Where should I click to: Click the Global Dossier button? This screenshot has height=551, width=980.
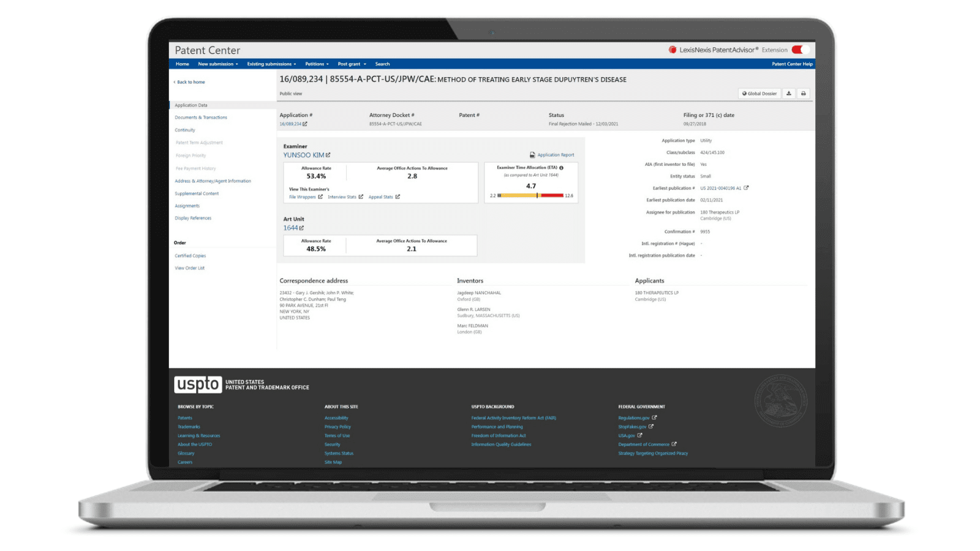point(759,94)
